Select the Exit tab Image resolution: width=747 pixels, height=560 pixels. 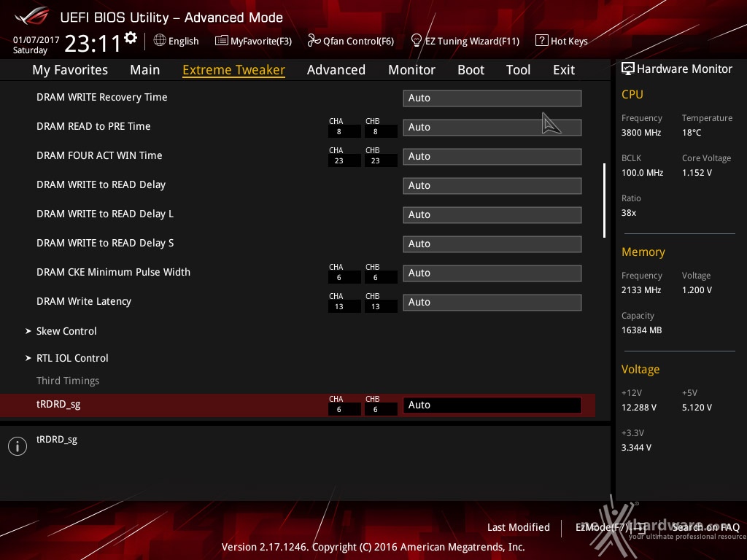pos(564,70)
